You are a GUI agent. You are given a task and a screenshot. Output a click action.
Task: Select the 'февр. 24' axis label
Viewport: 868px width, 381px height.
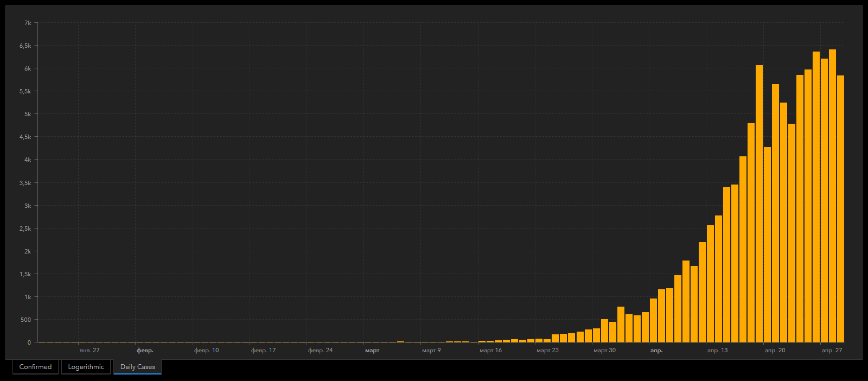click(320, 351)
